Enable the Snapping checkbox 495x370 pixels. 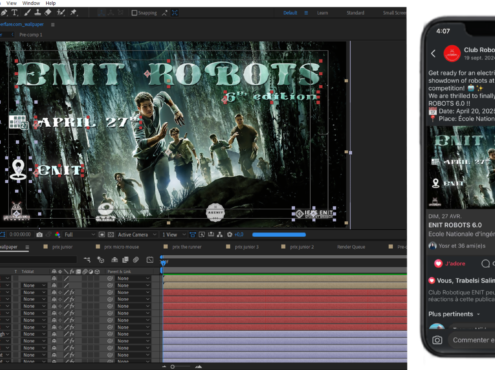tap(134, 13)
